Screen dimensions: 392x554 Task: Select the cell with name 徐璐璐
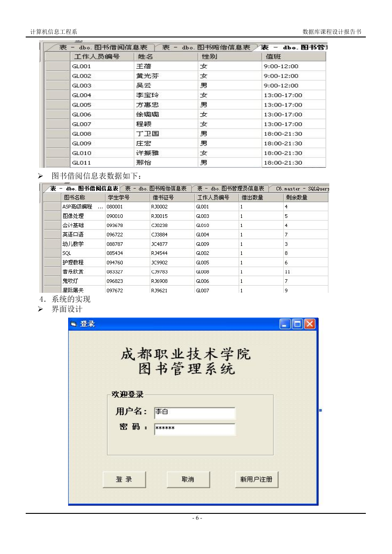166,115
